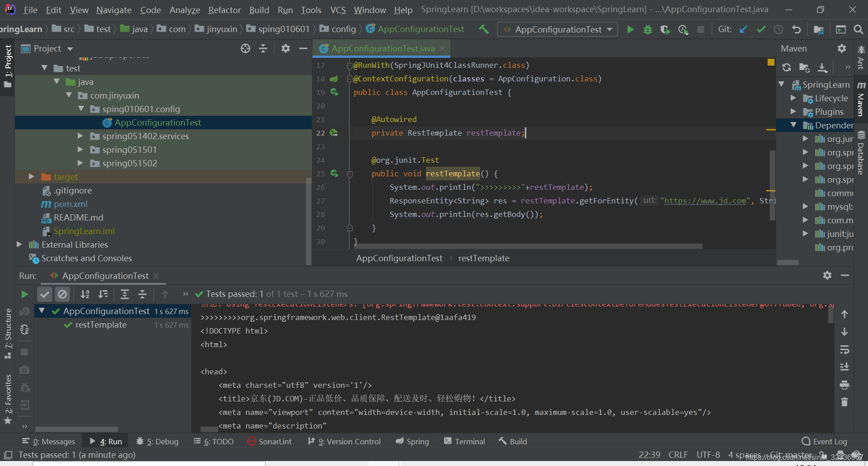Toggle Show Ignored tests button
Screen dimensions: 868x466
62,294
